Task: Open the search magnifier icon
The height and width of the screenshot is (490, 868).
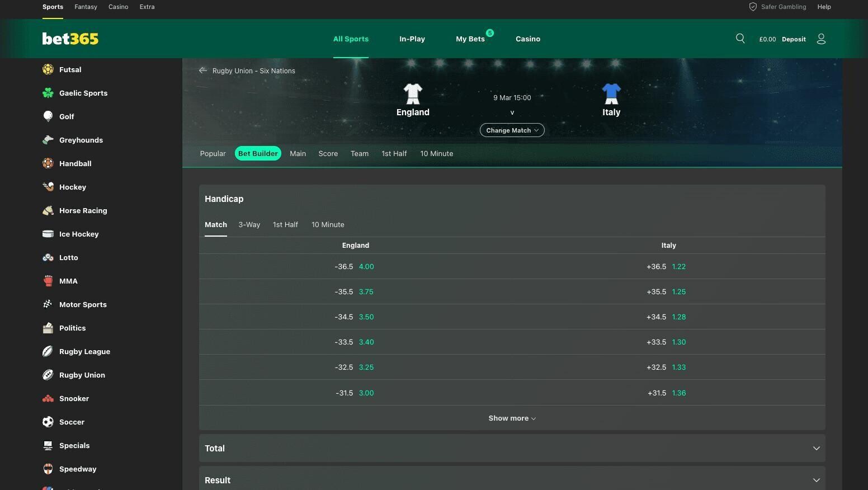Action: [740, 39]
